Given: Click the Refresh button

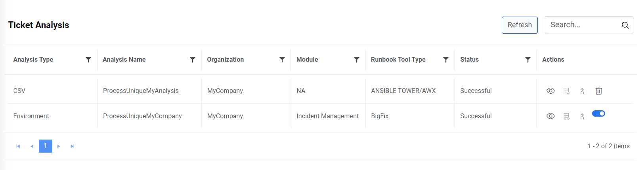Looking at the screenshot, I should tap(520, 25).
